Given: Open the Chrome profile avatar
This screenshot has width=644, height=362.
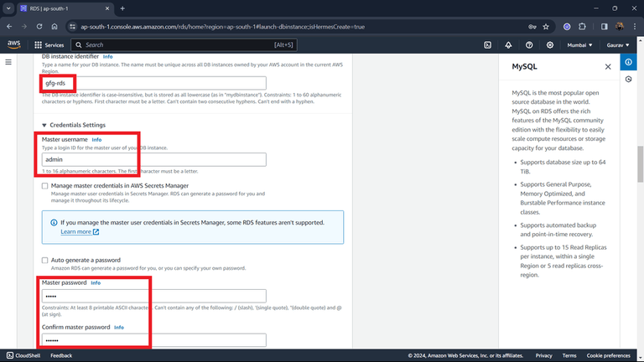Looking at the screenshot, I should (620, 27).
